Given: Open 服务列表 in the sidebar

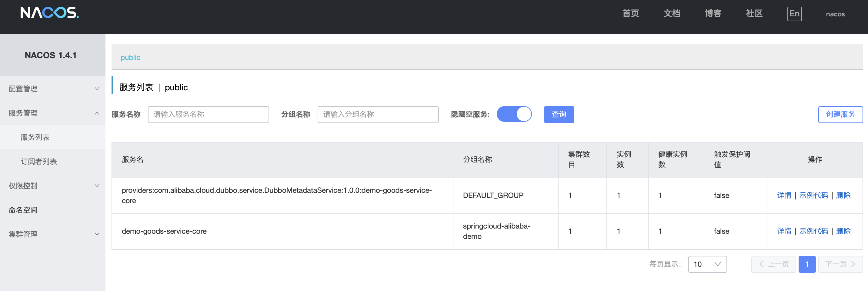Looking at the screenshot, I should (35, 137).
